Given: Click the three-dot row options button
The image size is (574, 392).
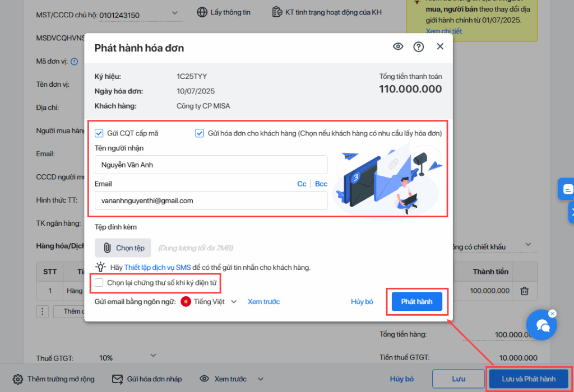Looking at the screenshot, I should click(x=43, y=311).
